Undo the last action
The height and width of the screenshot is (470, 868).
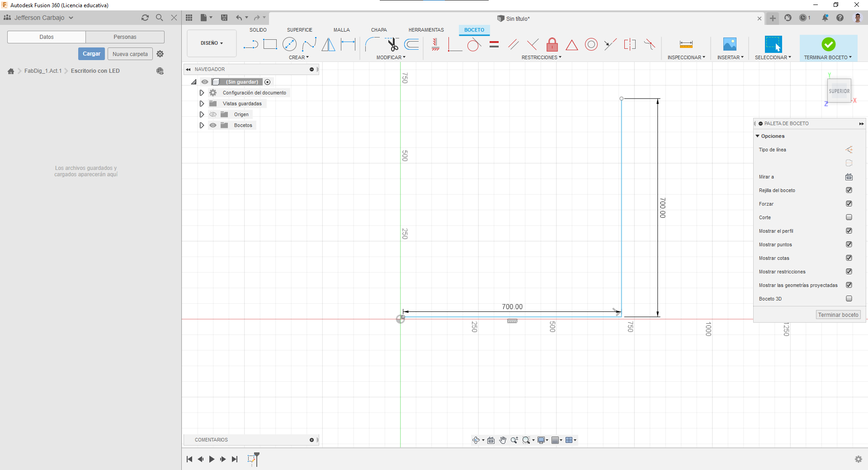[239, 18]
